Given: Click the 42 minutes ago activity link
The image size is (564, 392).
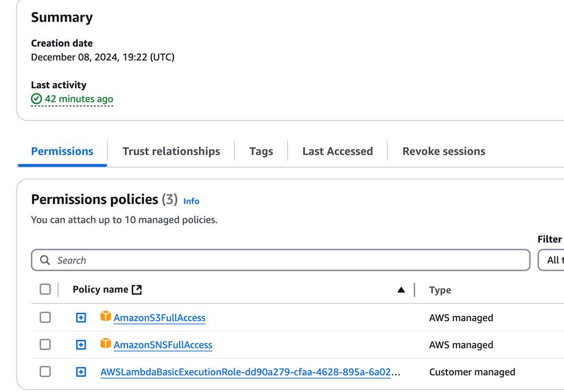Looking at the screenshot, I should click(x=72, y=99).
